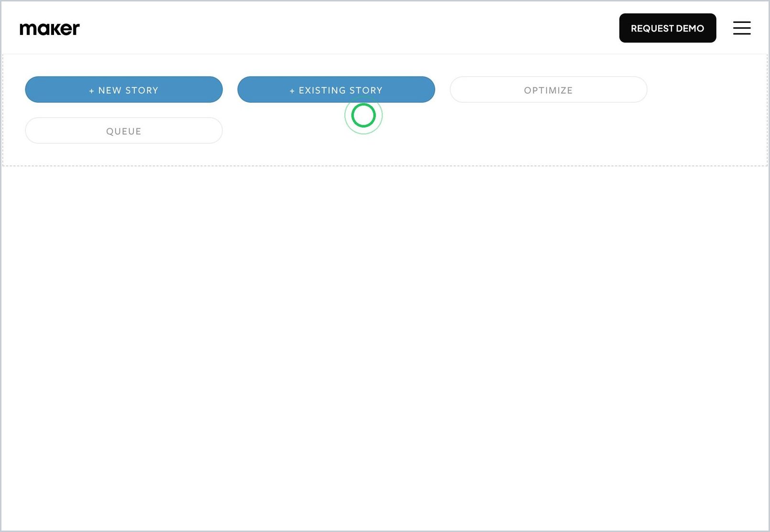Click the maker logo

pyautogui.click(x=50, y=29)
